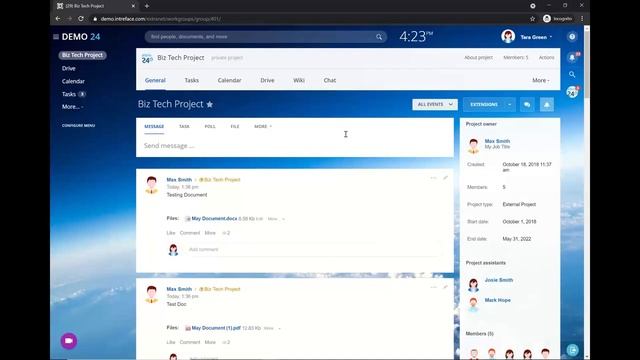This screenshot has height=360, width=640.
Task: Open the project Calendar tab
Action: click(229, 80)
